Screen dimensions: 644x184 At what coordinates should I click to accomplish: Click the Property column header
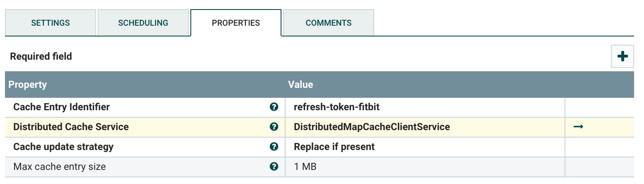28,85
